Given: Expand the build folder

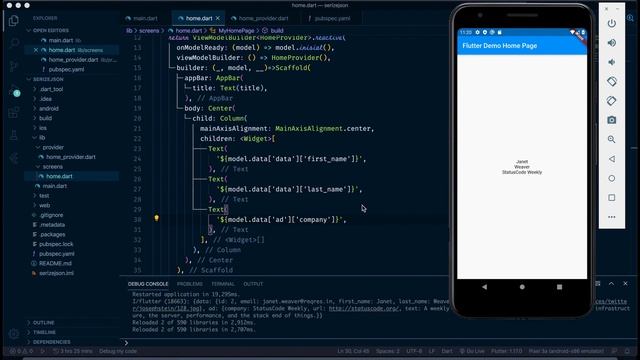Looking at the screenshot, I should click(x=45, y=118).
